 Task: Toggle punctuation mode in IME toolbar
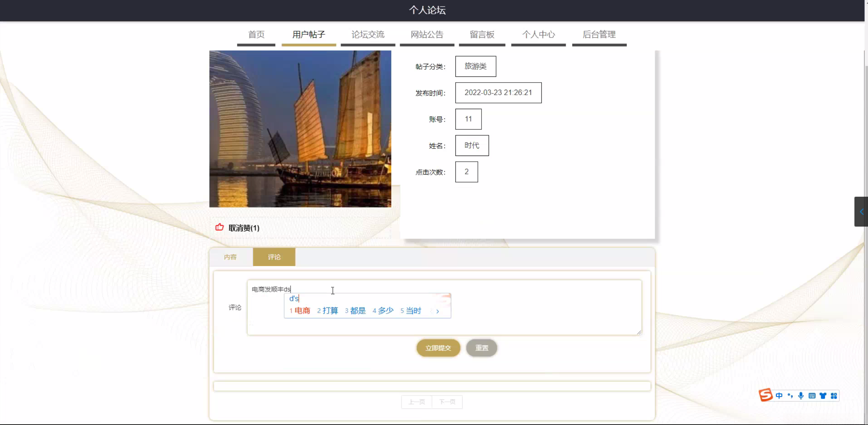click(x=790, y=395)
